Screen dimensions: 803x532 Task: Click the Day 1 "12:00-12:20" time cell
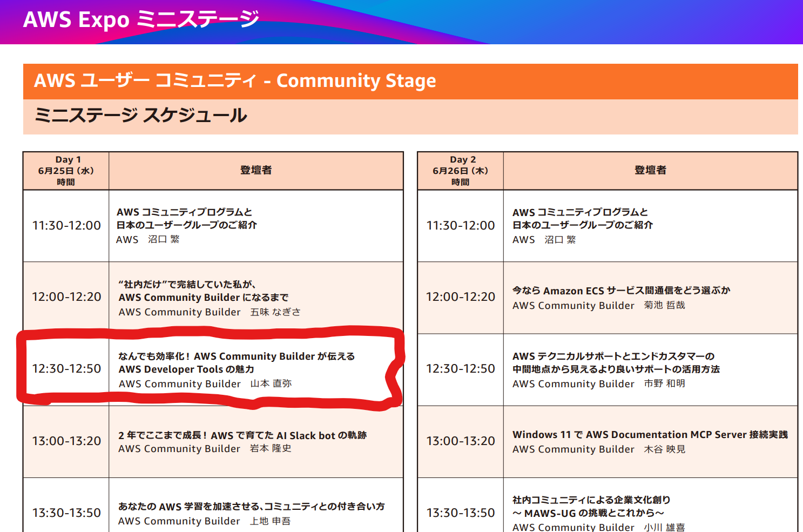tap(66, 297)
